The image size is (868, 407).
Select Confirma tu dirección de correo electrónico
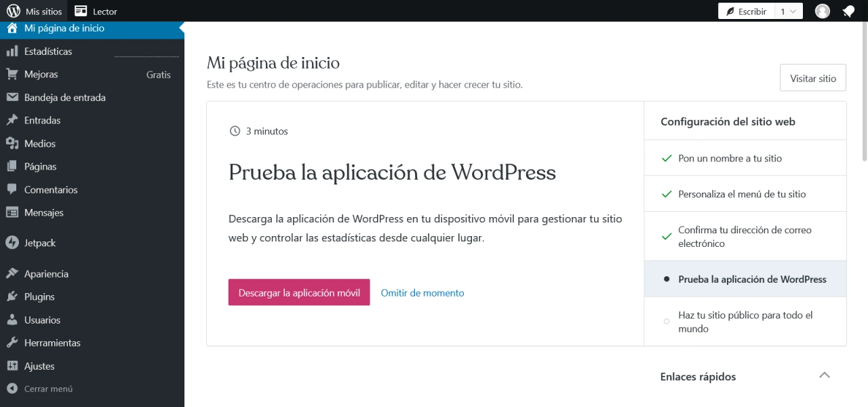click(x=745, y=237)
